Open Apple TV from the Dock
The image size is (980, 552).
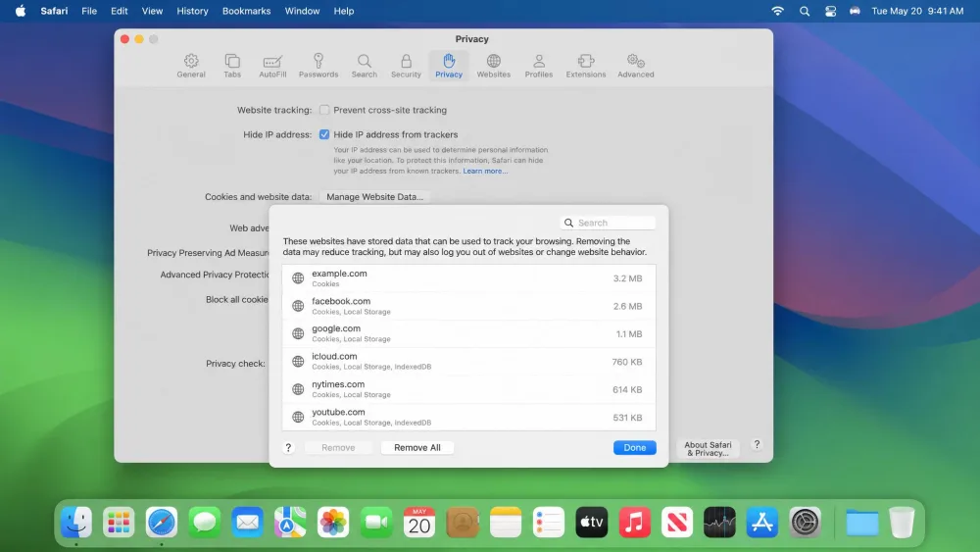coord(591,522)
